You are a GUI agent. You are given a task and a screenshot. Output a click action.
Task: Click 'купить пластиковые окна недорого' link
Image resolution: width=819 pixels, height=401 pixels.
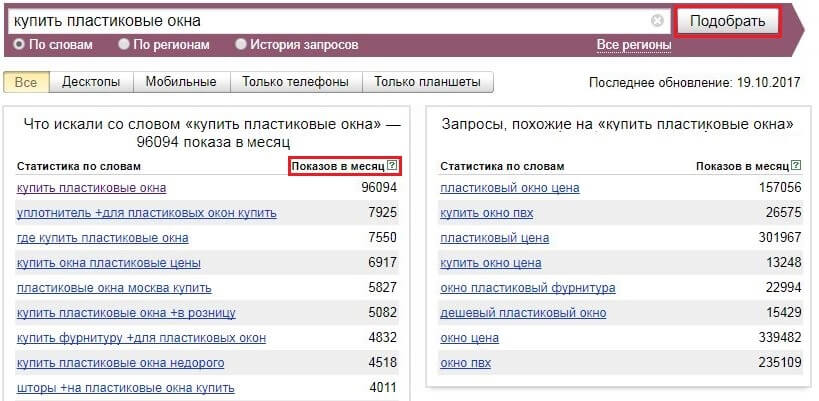click(120, 363)
